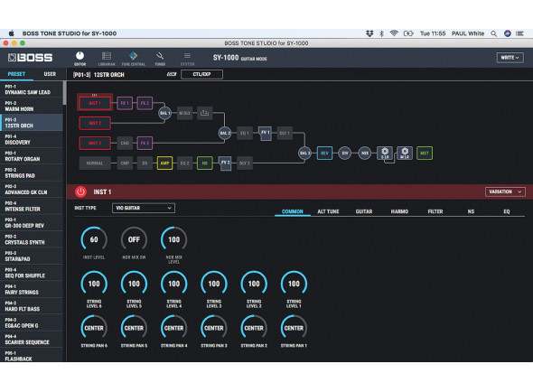Image resolution: width=533 pixels, height=392 pixels.
Task: Select the EQ 1 block
Action: coord(245,133)
